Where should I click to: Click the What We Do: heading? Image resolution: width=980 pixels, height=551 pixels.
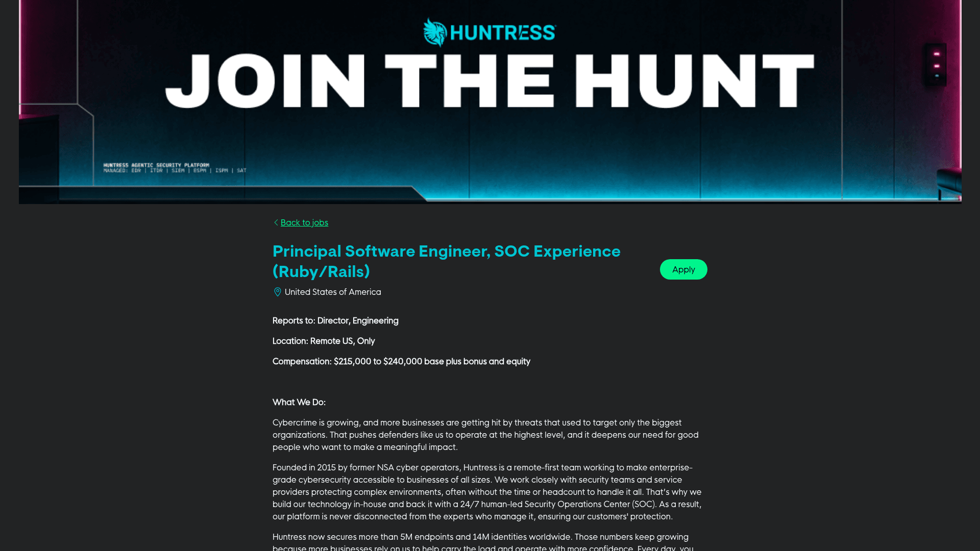[299, 402]
